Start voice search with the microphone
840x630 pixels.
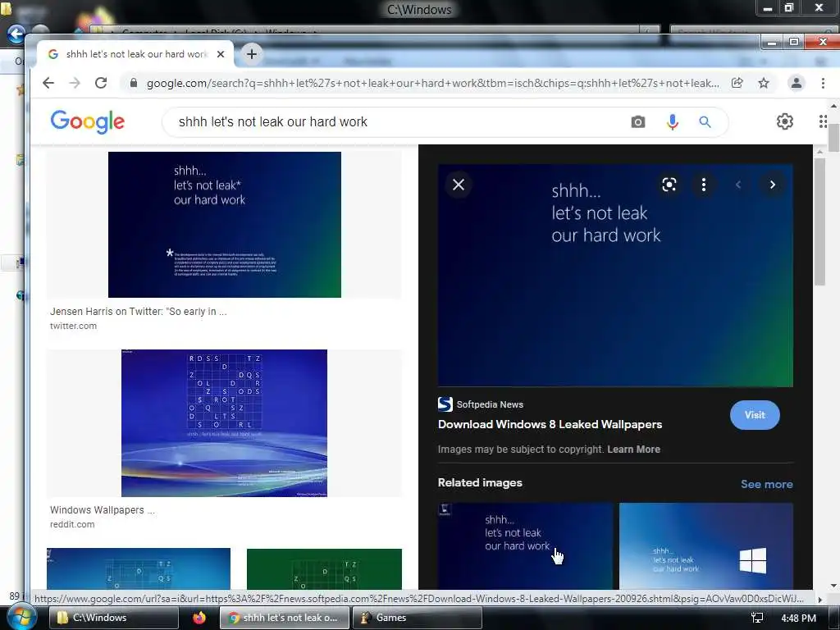tap(673, 122)
